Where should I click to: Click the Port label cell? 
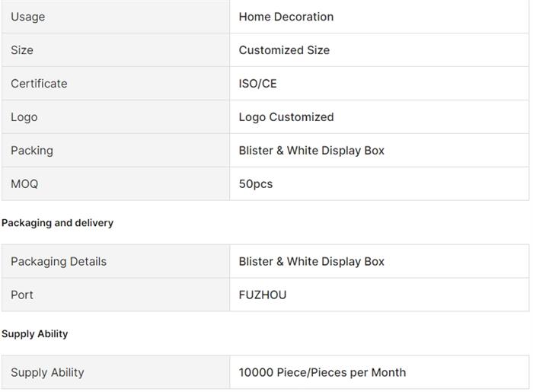tap(22, 295)
